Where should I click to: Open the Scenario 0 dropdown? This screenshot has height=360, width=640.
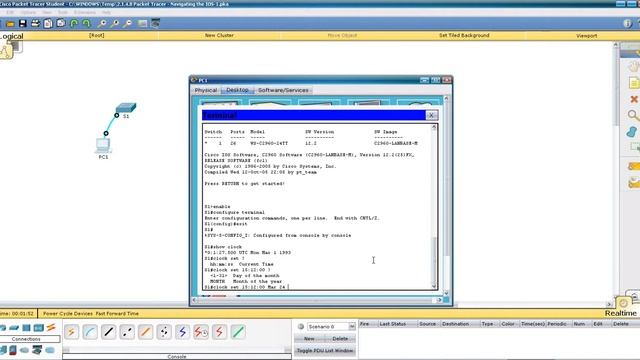tap(352, 327)
